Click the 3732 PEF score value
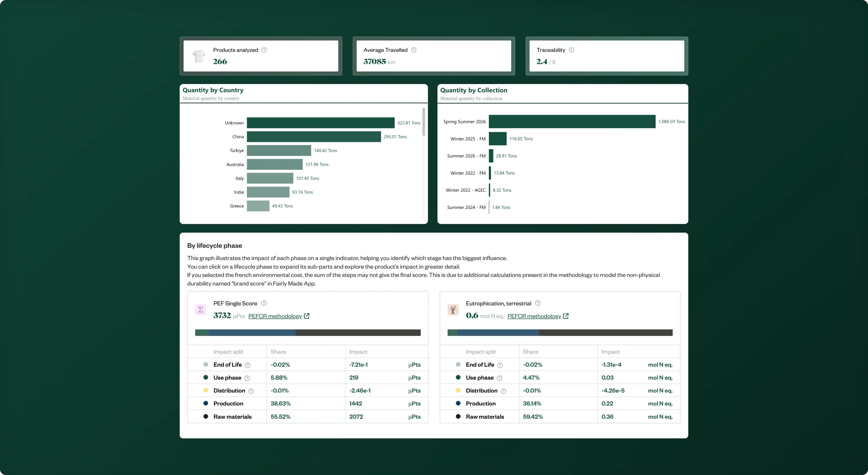Image resolution: width=868 pixels, height=475 pixels. click(x=222, y=315)
